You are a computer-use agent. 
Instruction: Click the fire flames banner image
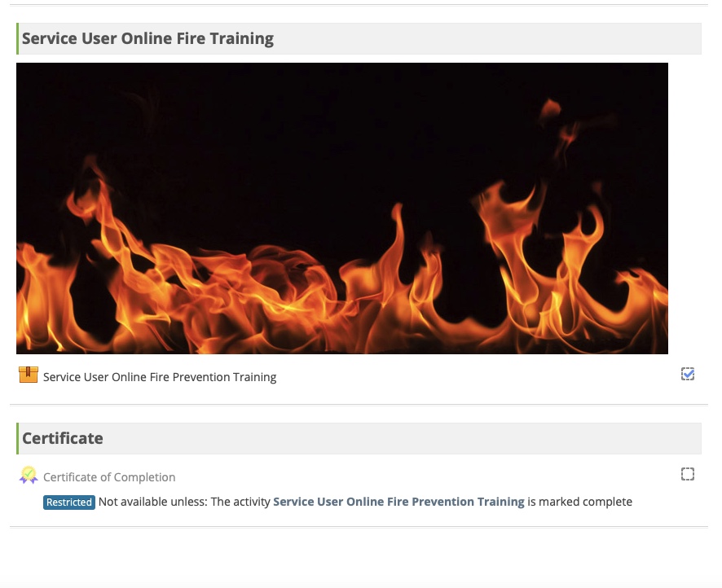pos(342,208)
